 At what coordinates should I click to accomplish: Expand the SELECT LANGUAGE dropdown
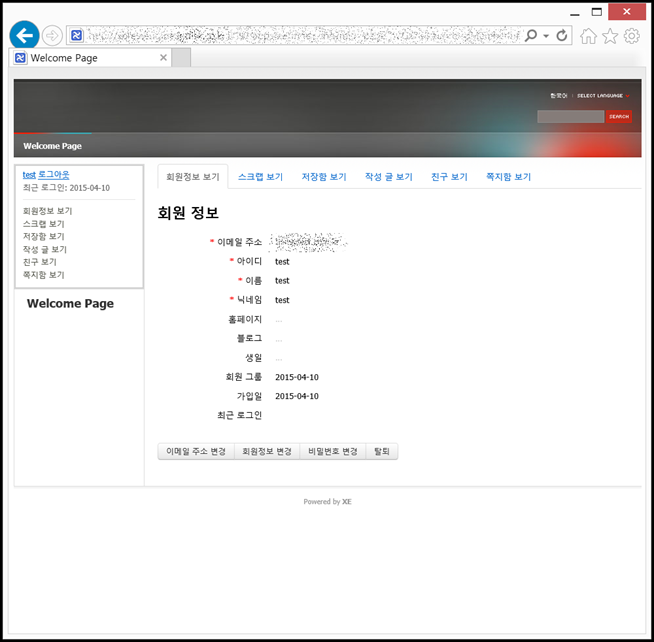(603, 96)
